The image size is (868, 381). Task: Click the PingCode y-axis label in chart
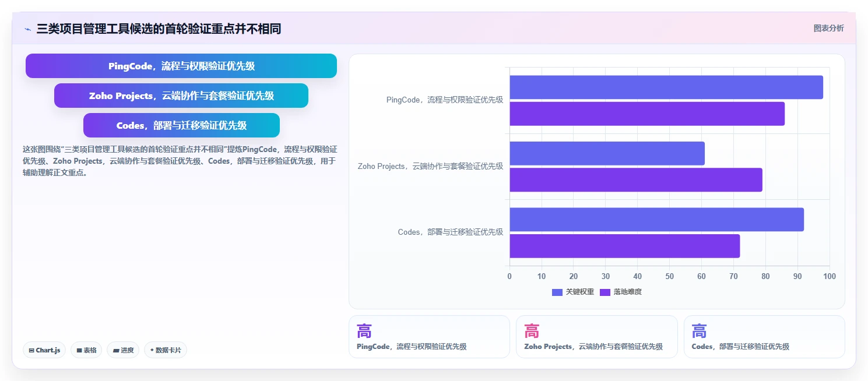coord(445,100)
